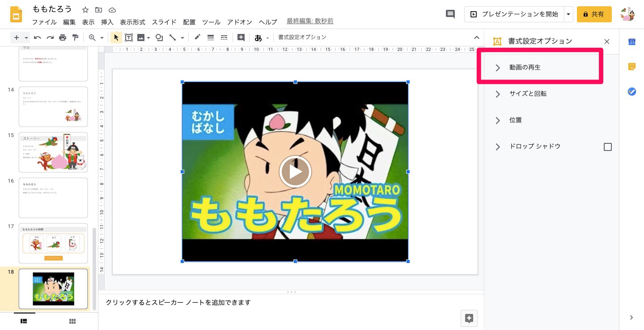Open Google Tasks side panel icon
This screenshot has height=330, width=644.
tap(632, 92)
